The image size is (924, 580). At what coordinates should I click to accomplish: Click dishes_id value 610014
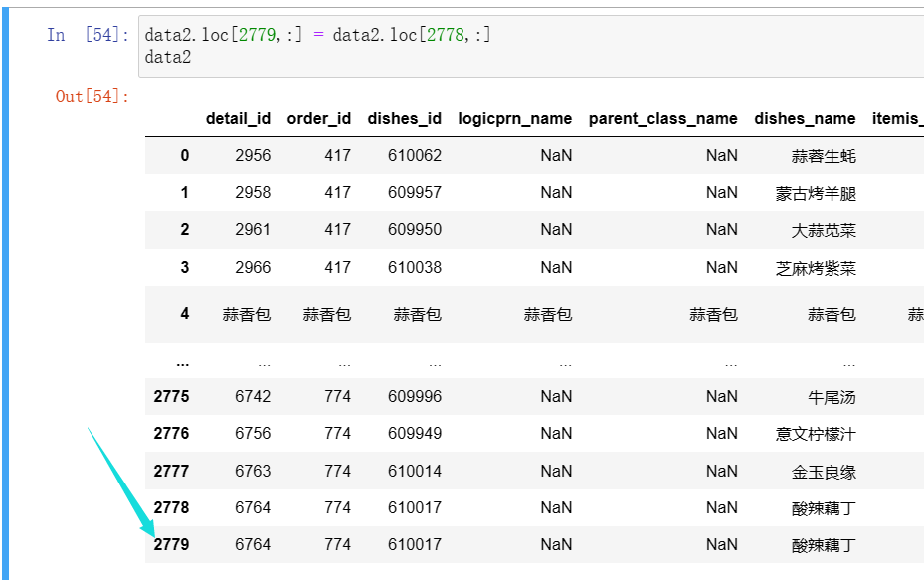pyautogui.click(x=415, y=471)
